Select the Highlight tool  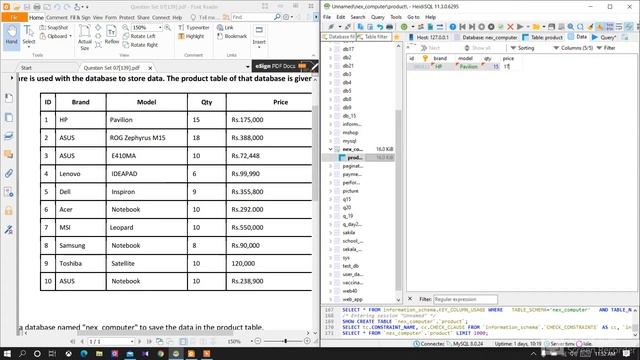pyautogui.click(x=191, y=36)
